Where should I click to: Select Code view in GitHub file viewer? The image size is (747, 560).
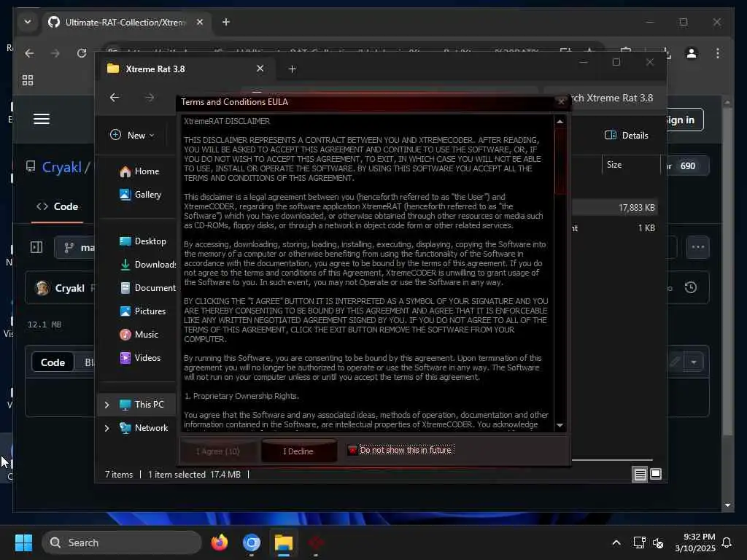pos(53,362)
